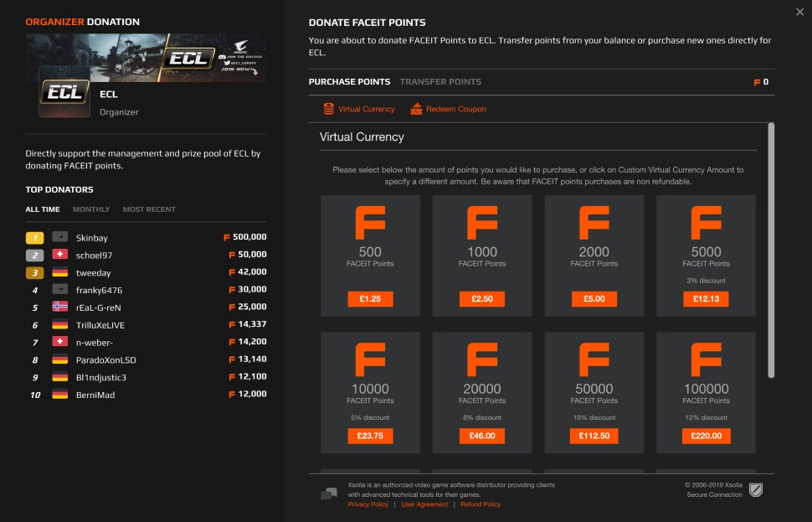Select the ALL TIME donators tab

tap(42, 209)
